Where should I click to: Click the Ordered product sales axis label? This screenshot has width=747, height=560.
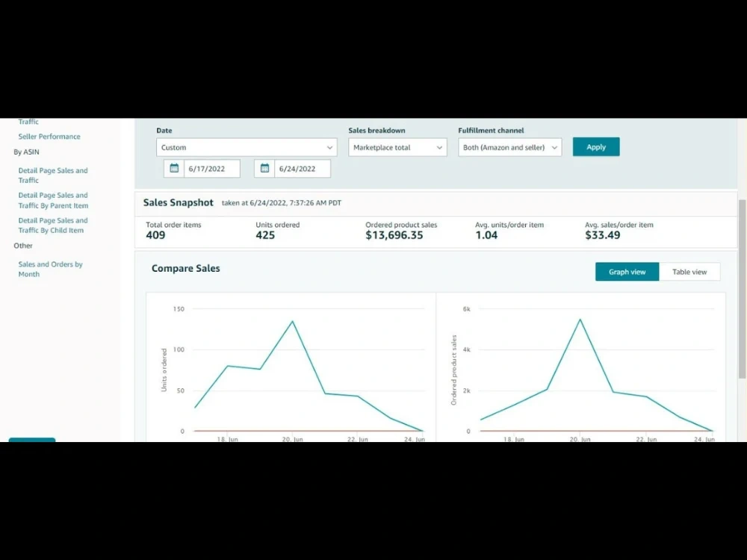pos(453,370)
